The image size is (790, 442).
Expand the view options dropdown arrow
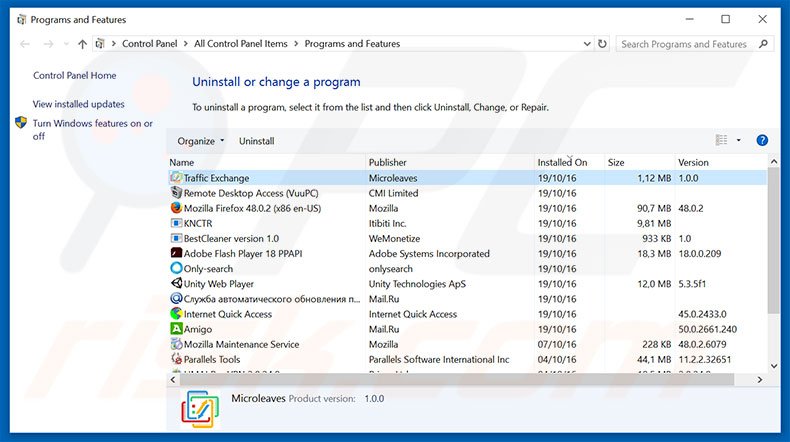point(739,140)
